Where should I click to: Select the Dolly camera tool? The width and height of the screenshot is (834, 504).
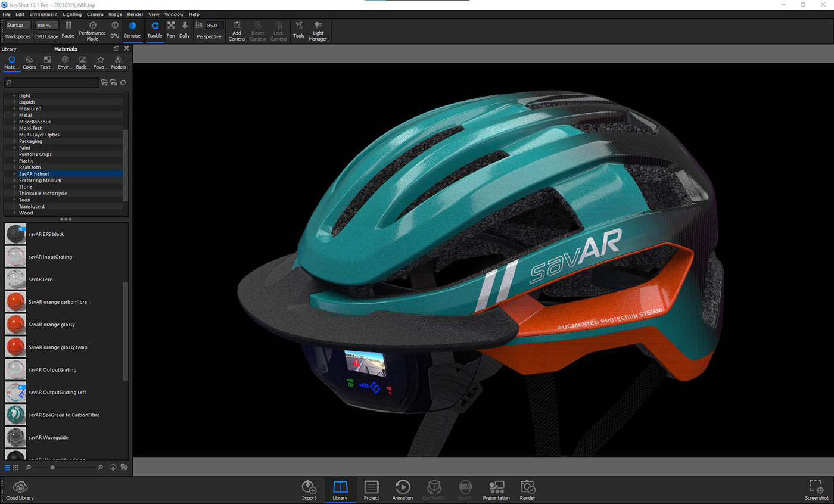185,28
